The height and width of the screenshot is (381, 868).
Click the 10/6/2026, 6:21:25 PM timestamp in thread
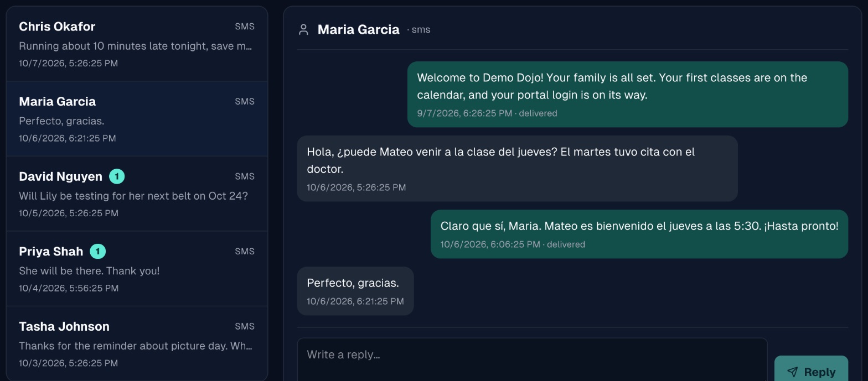(x=355, y=301)
